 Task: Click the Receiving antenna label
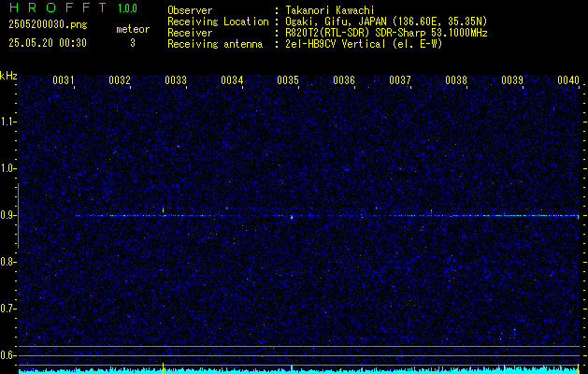click(215, 44)
